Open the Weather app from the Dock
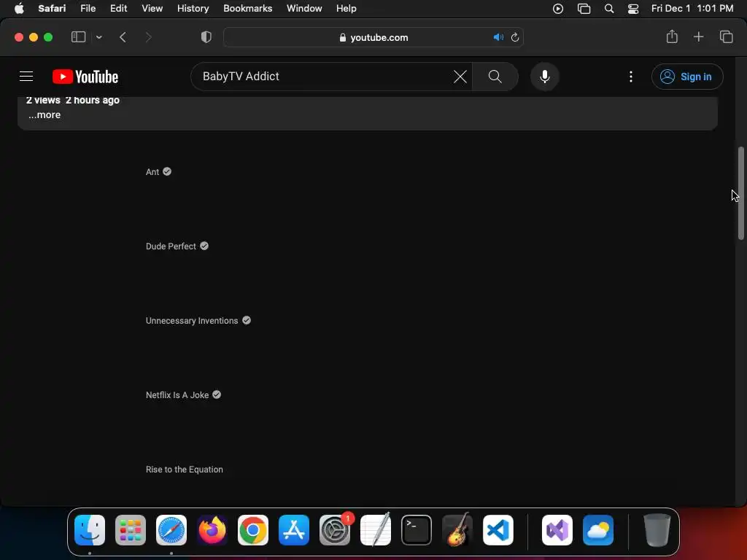Image resolution: width=747 pixels, height=560 pixels. click(598, 530)
